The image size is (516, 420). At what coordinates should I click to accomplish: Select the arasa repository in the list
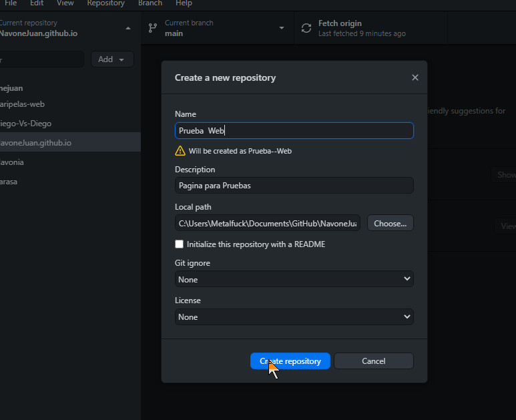point(70,182)
